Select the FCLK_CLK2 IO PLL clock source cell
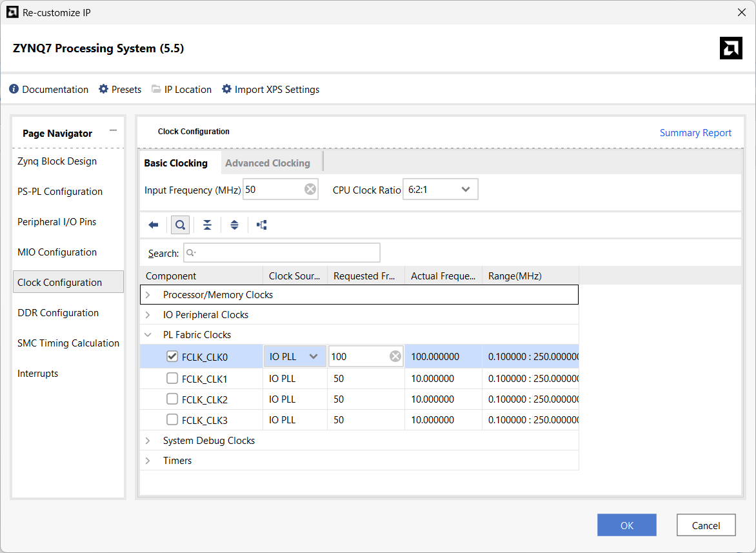756x553 pixels. point(295,399)
